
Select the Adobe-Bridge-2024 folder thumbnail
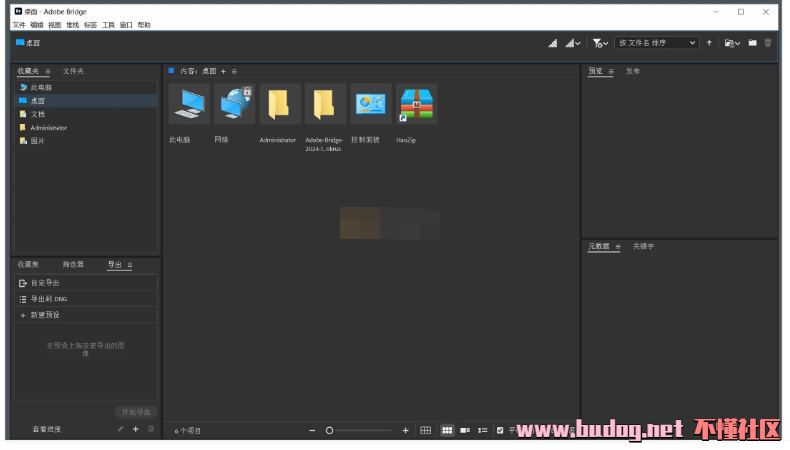pyautogui.click(x=325, y=104)
